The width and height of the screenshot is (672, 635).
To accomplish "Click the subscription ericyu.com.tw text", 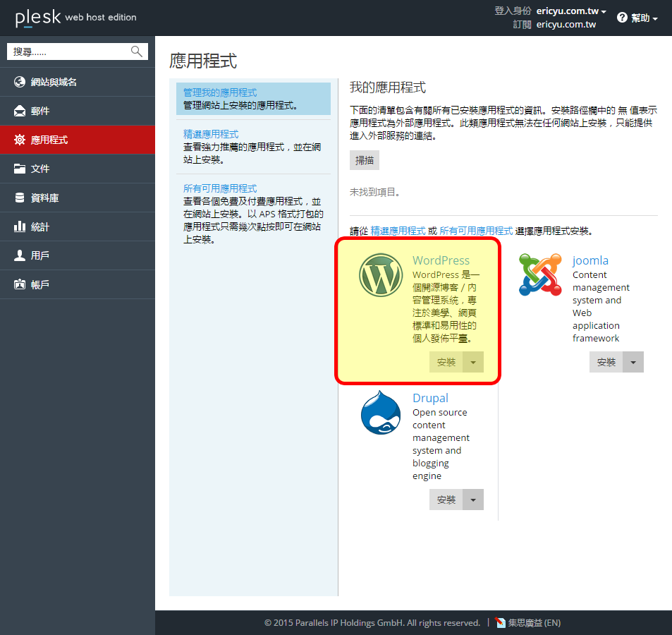I will [566, 25].
